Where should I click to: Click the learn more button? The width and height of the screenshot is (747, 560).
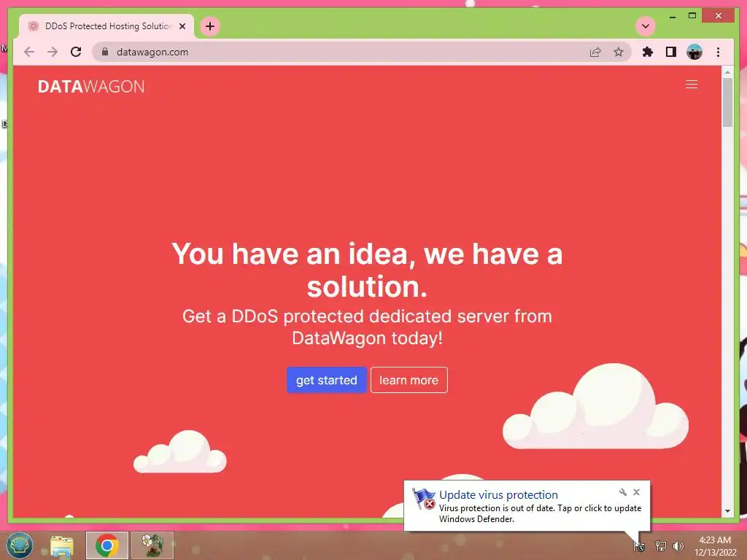point(409,380)
